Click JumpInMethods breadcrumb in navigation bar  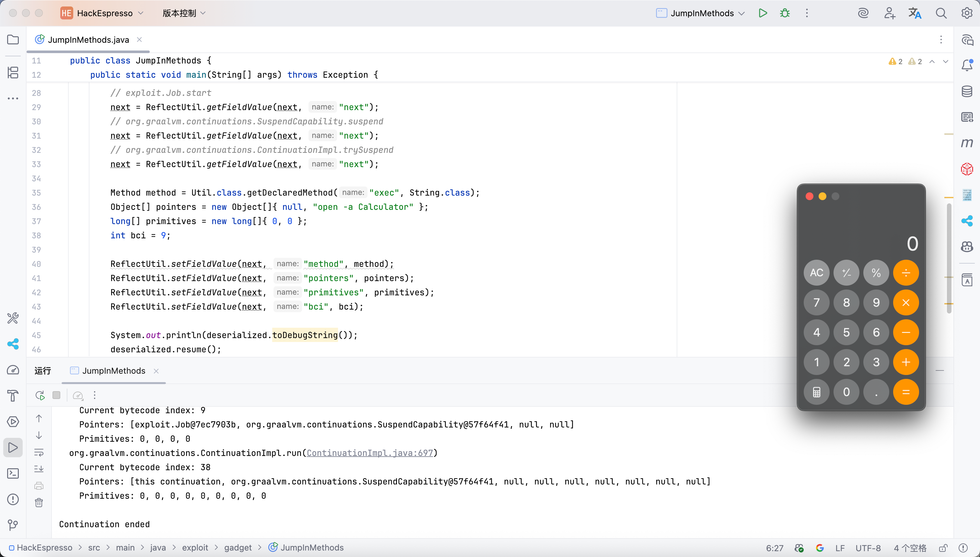306,548
